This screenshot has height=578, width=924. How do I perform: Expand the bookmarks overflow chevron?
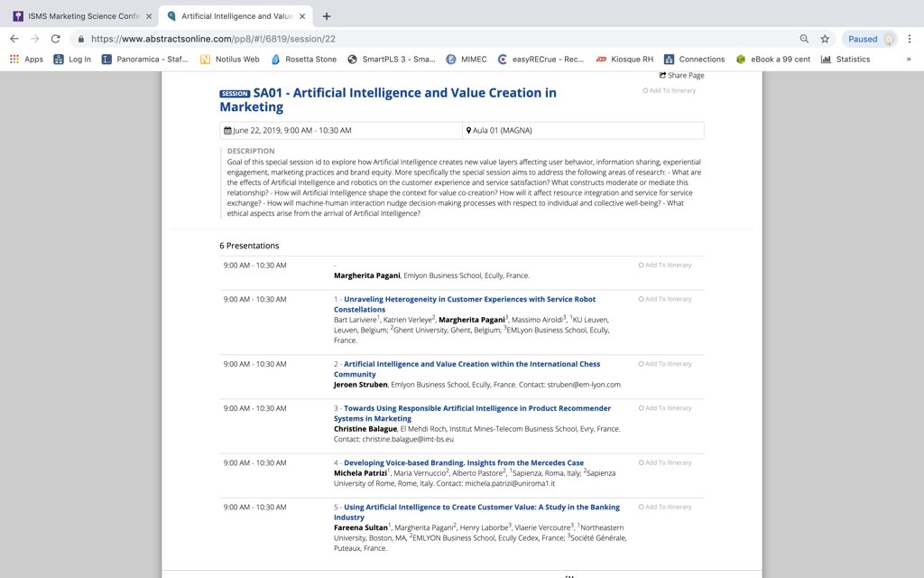pos(909,59)
